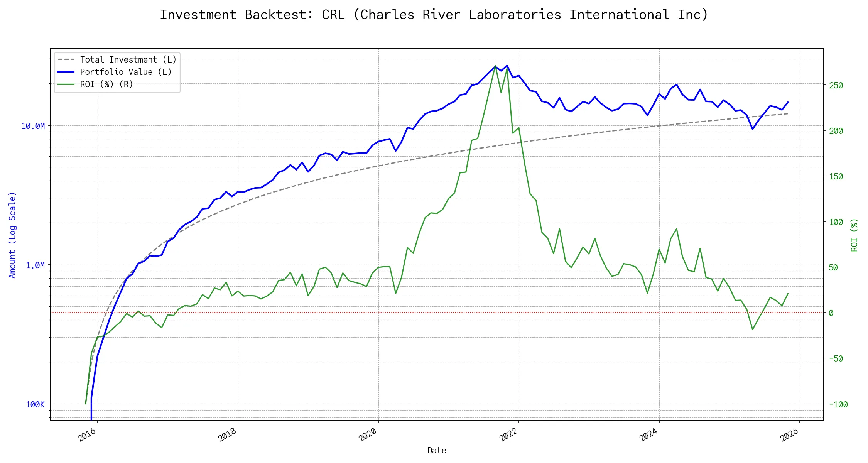The image size is (868, 463).
Task: Click the ROI (%) legend entry
Action: [x=106, y=84]
